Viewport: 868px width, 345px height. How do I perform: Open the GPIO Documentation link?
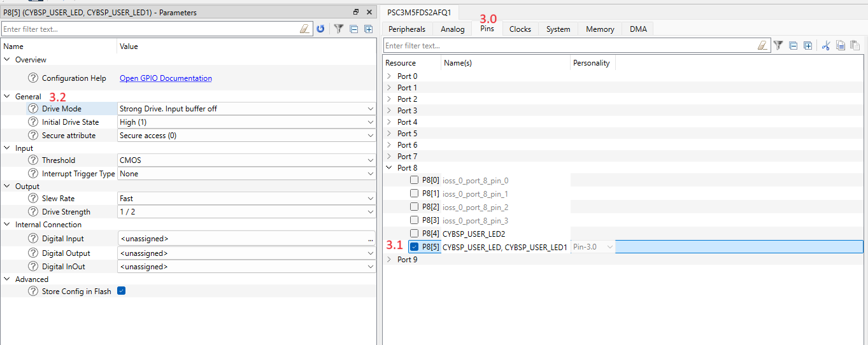click(x=166, y=78)
